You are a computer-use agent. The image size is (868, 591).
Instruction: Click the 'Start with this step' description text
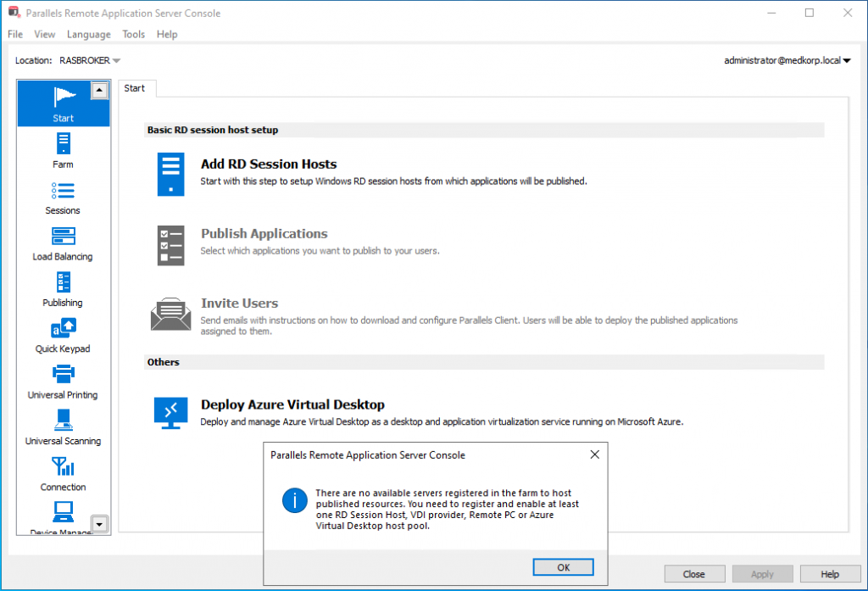pos(393,181)
